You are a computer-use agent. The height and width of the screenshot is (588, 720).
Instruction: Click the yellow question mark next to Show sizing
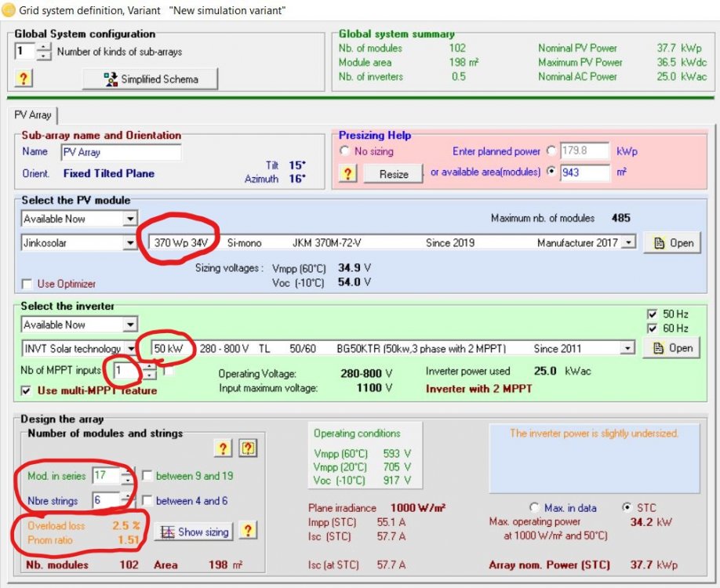tap(247, 532)
